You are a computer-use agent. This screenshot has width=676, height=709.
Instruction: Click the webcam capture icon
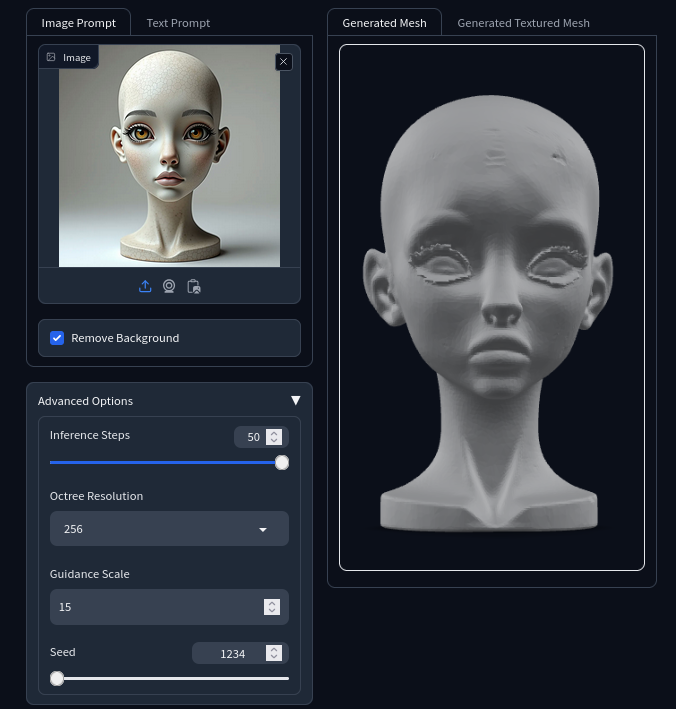pyautogui.click(x=169, y=286)
